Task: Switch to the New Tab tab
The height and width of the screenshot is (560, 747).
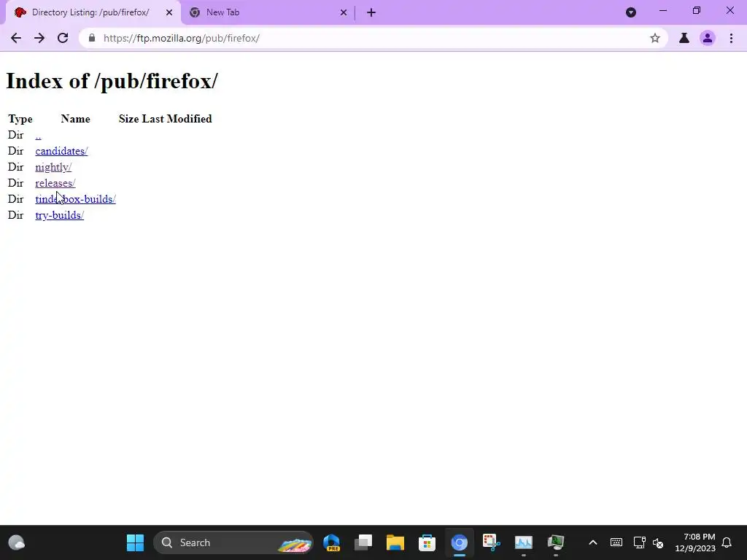Action: 268,12
